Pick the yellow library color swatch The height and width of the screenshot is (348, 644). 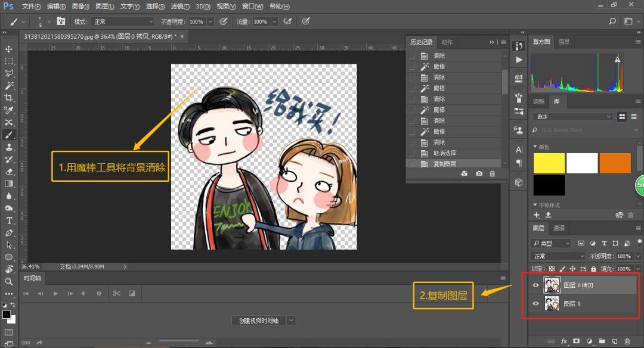549,163
